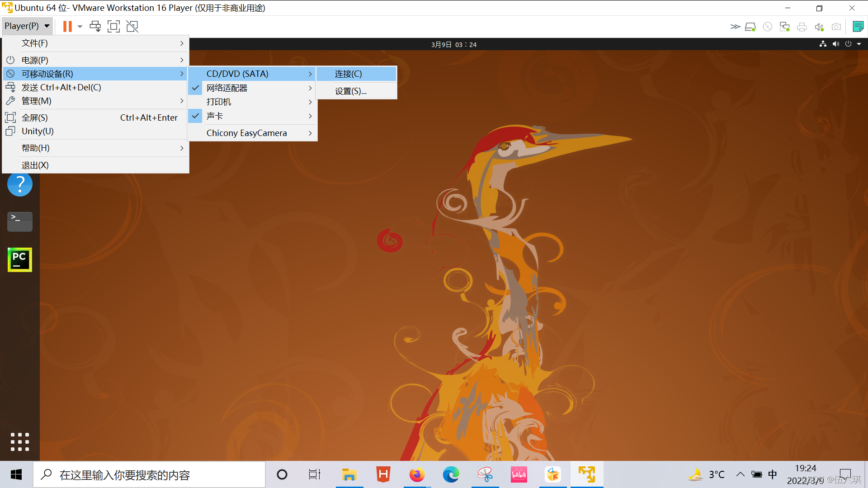Expand Chicony EasyCamera submenu
Image resolution: width=868 pixels, height=488 pixels.
(x=252, y=133)
